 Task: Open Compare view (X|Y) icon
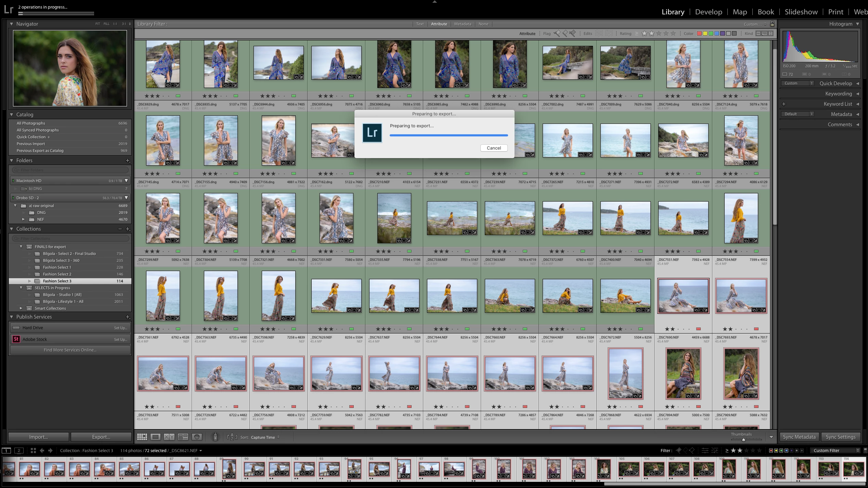[x=169, y=437]
